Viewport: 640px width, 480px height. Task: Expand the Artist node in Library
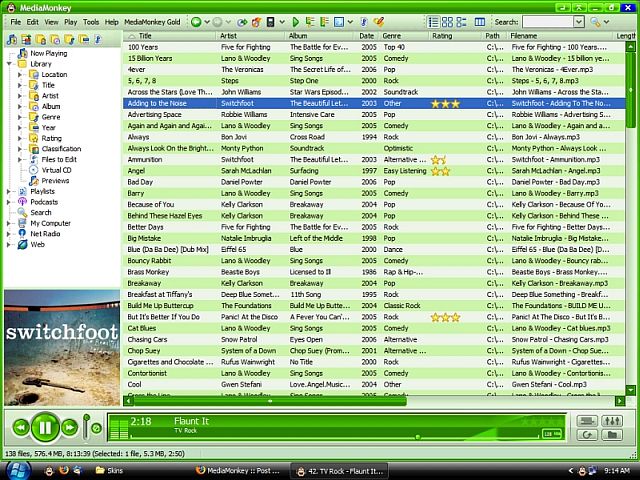[20, 96]
